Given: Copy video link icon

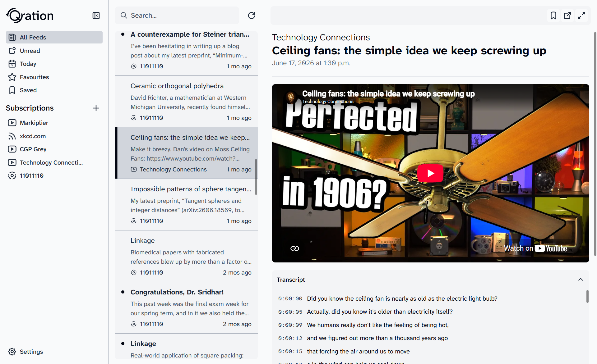Looking at the screenshot, I should pos(294,248).
